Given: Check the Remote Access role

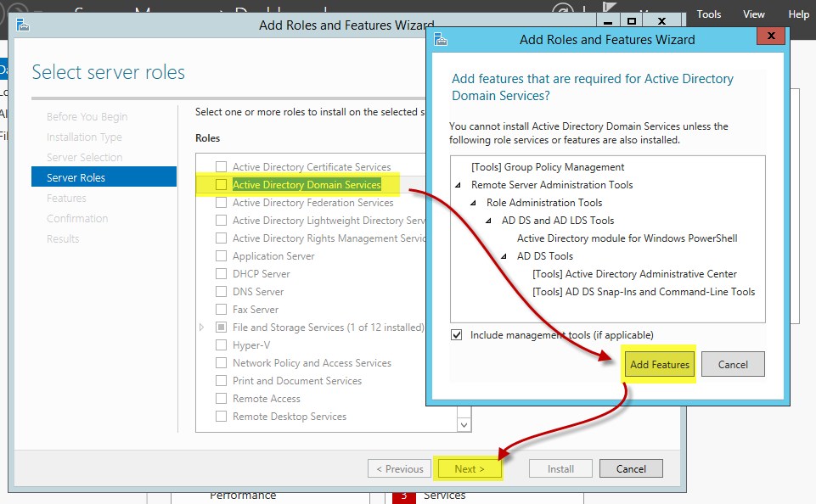Looking at the screenshot, I should tap(221, 399).
